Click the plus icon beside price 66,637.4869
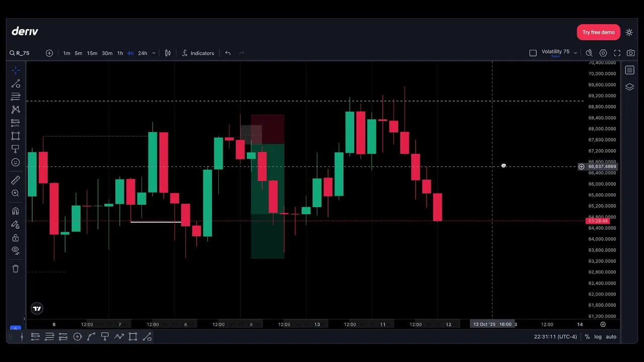This screenshot has width=644, height=362. pyautogui.click(x=581, y=166)
